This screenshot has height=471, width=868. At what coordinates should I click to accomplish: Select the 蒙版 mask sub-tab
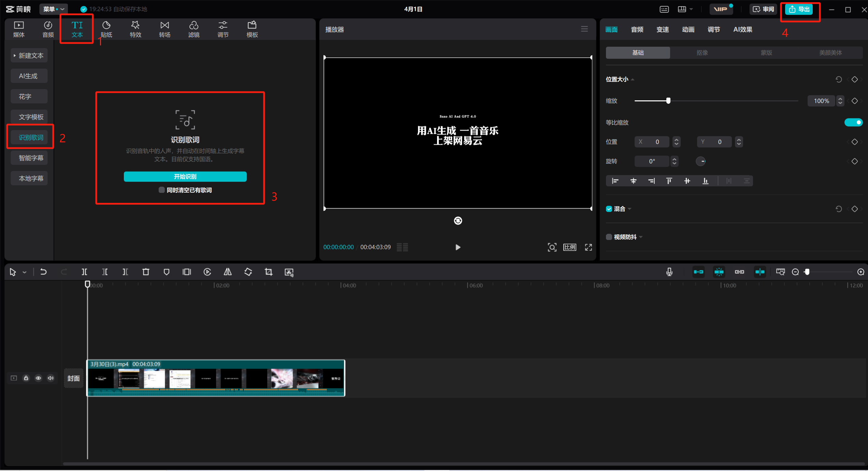tap(766, 53)
